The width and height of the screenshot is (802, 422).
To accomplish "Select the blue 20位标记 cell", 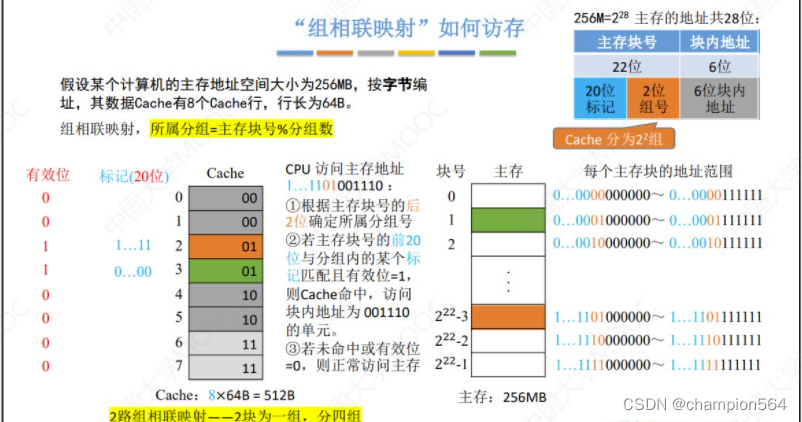I will point(600,99).
